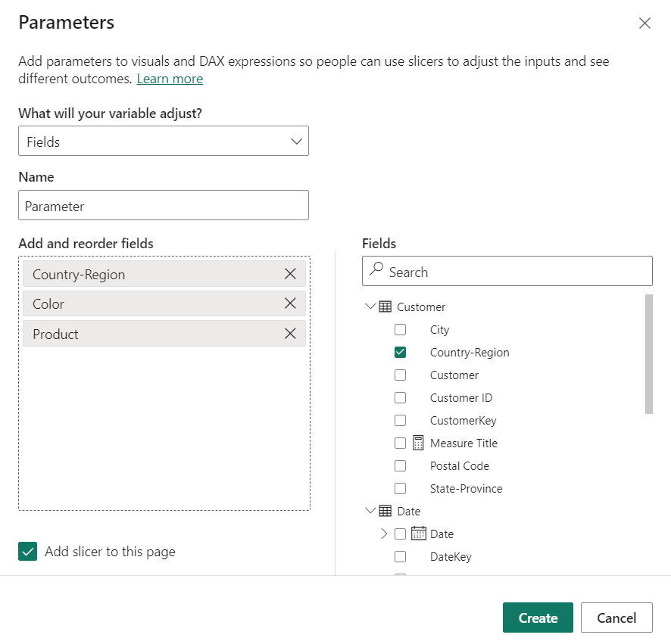
Task: Close the Parameters dialog with X
Action: [x=644, y=23]
